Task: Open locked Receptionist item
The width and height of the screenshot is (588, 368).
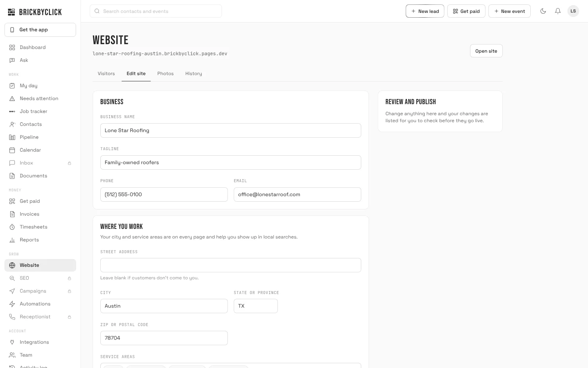Action: click(40, 317)
